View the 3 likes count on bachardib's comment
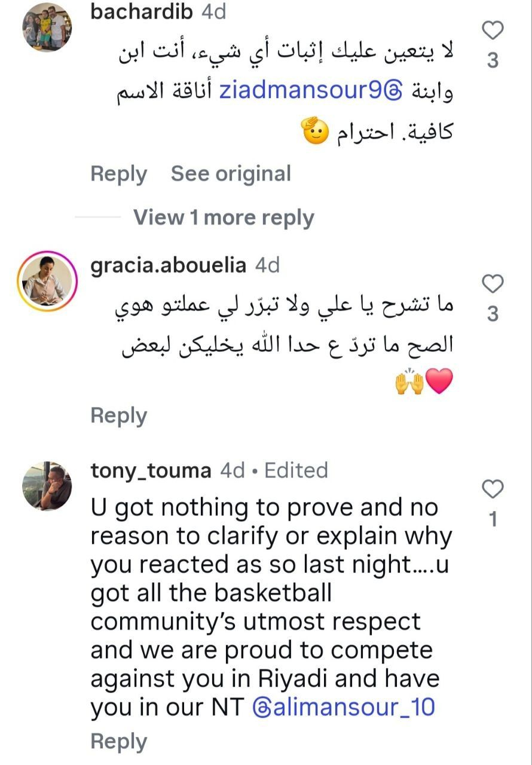Viewport: 532px width, 765px height. (x=493, y=60)
